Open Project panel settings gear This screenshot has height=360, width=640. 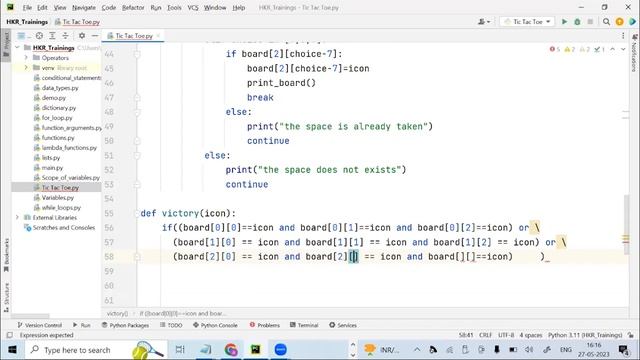click(x=82, y=36)
